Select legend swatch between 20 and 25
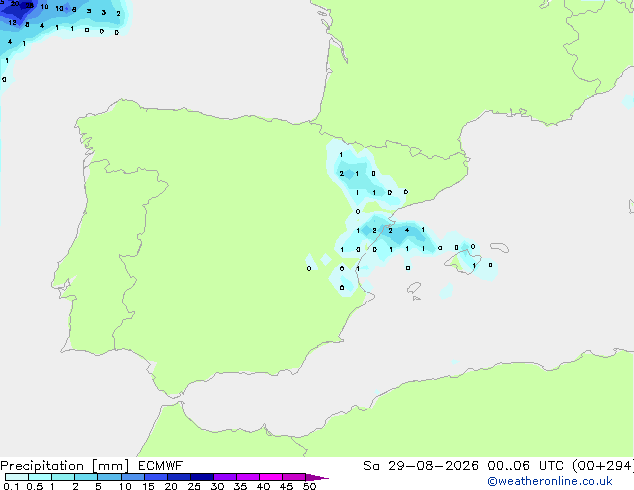 tap(179, 477)
